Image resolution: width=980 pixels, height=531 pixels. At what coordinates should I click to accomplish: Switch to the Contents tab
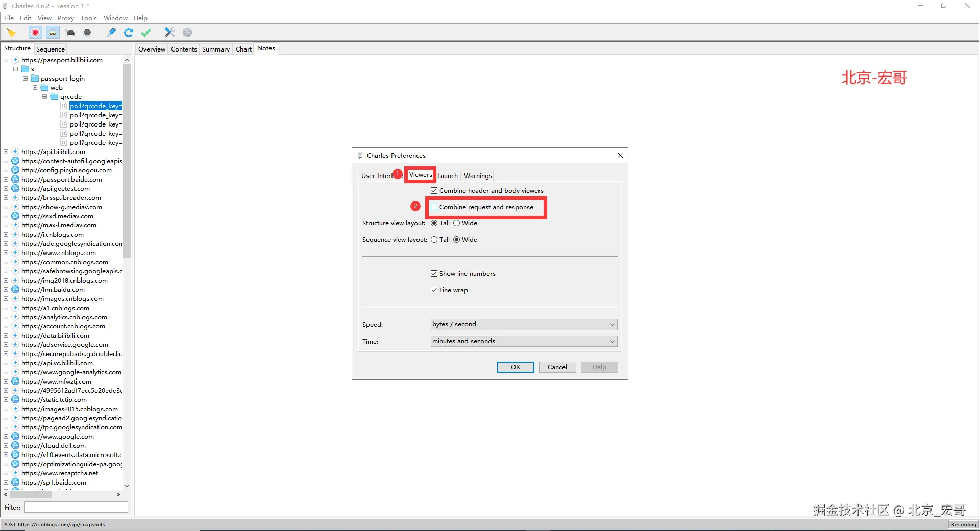click(x=184, y=49)
